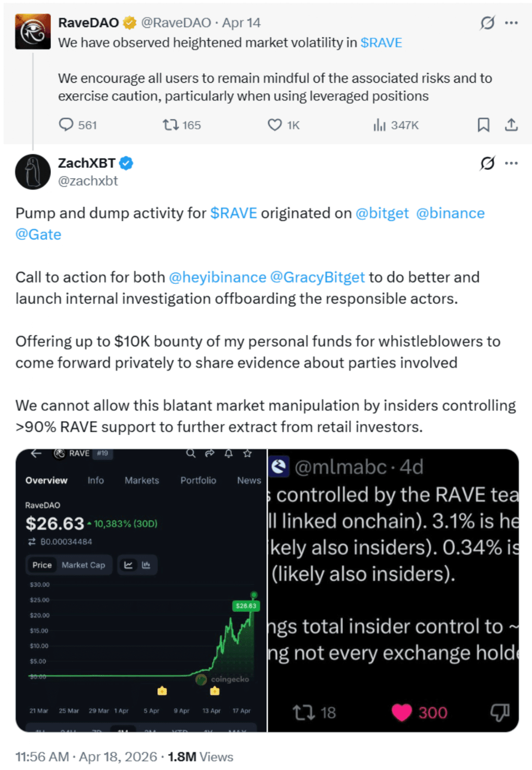Click the @binance mention link
Viewport: 532px width, 770px height.
click(x=450, y=213)
